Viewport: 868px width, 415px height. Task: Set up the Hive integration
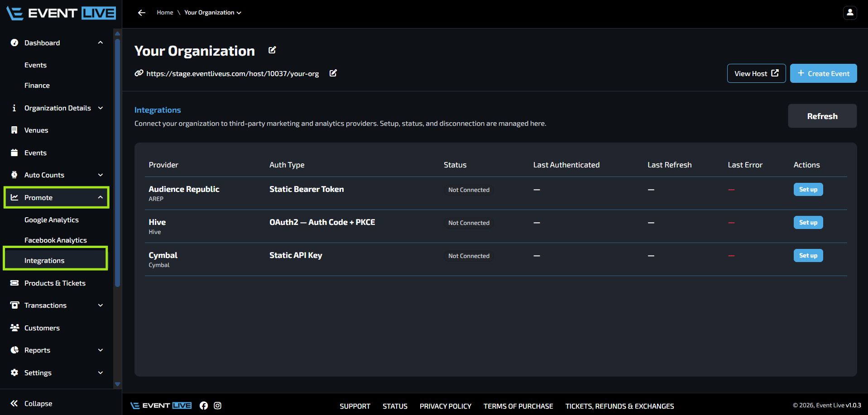tap(808, 223)
